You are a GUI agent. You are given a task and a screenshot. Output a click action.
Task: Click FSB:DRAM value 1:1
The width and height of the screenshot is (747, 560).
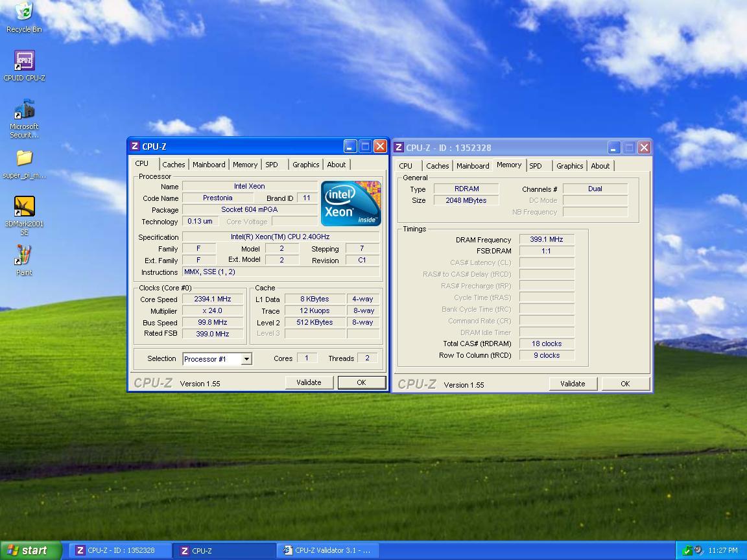click(547, 251)
